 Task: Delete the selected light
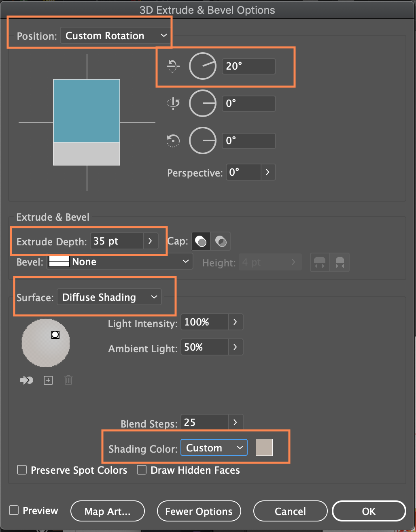pyautogui.click(x=68, y=380)
